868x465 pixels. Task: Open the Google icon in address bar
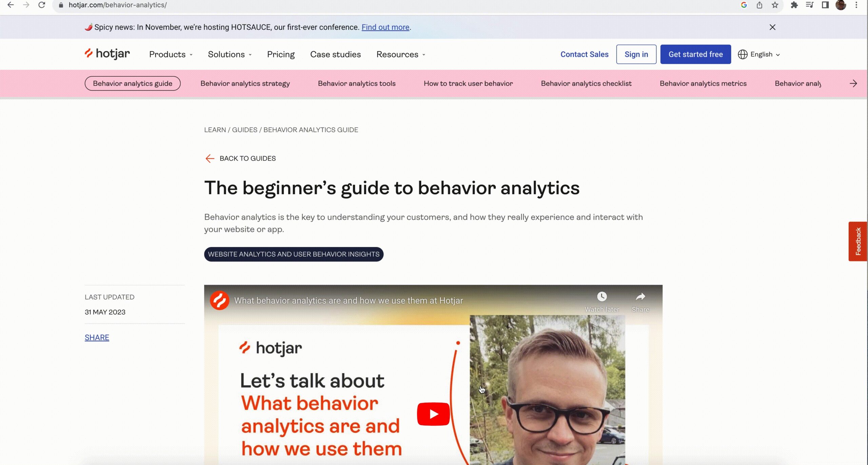coord(744,5)
